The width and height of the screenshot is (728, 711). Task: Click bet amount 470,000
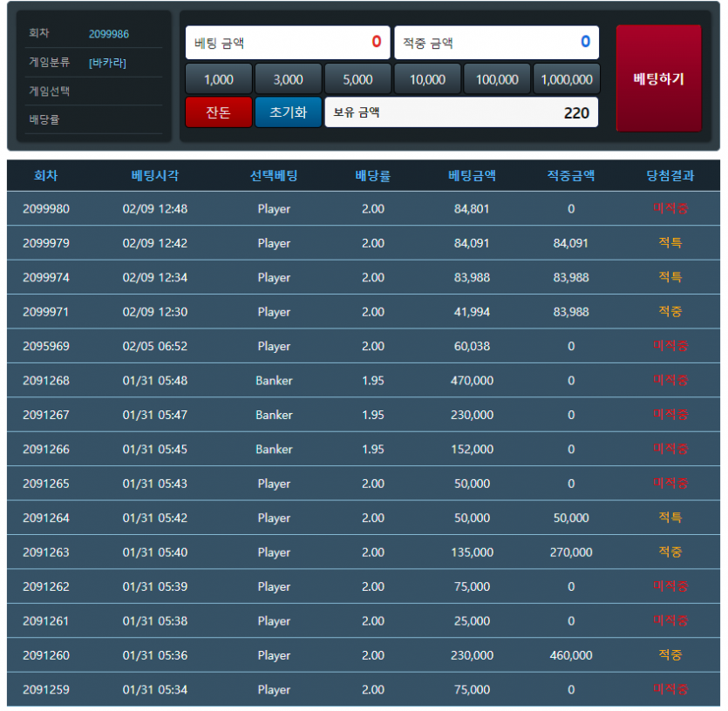tap(472, 381)
